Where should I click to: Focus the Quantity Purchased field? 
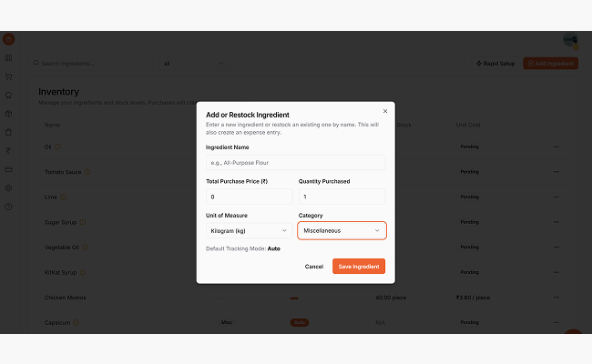[342, 197]
